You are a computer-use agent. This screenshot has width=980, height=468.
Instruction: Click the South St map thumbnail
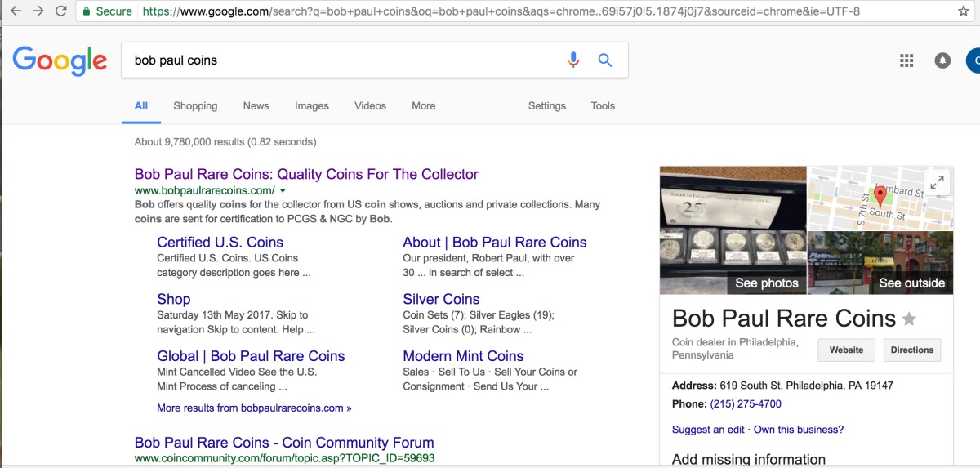coord(880,198)
